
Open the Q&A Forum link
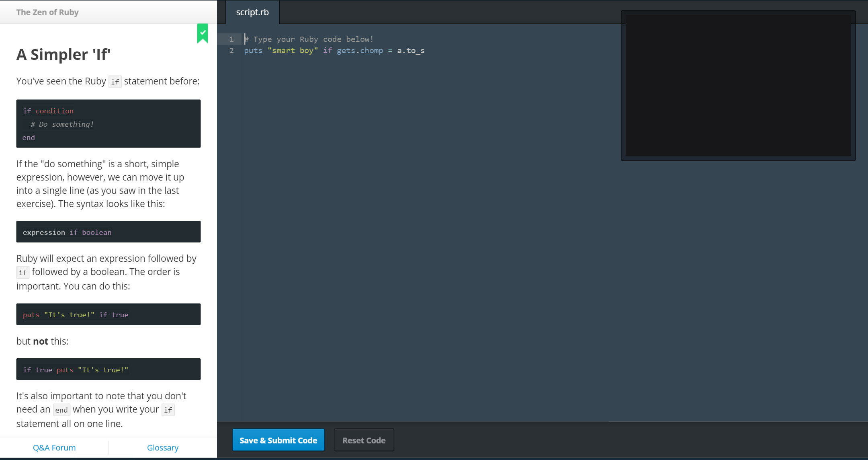tap(54, 448)
